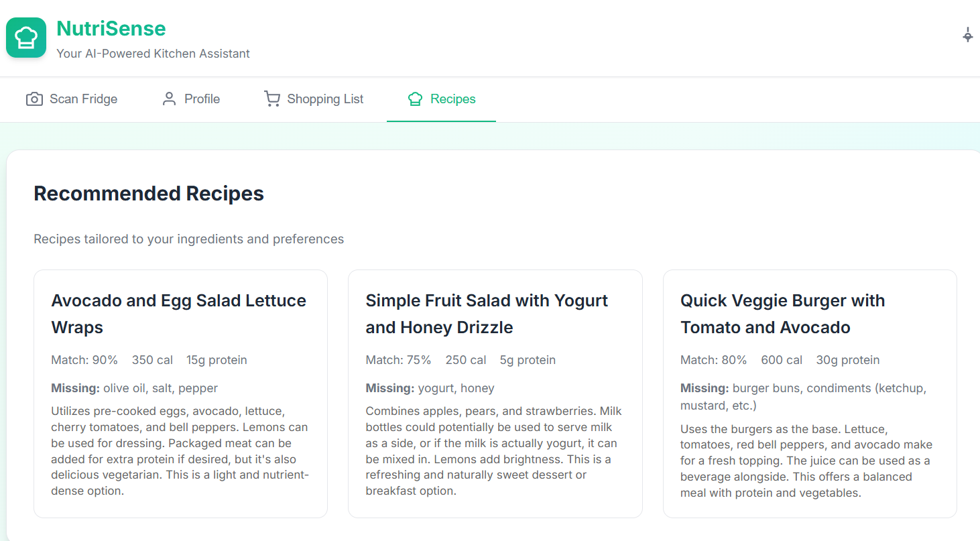Click the camera icon beside Scan Fridge
Screen dimensions: 980x541
coord(34,99)
